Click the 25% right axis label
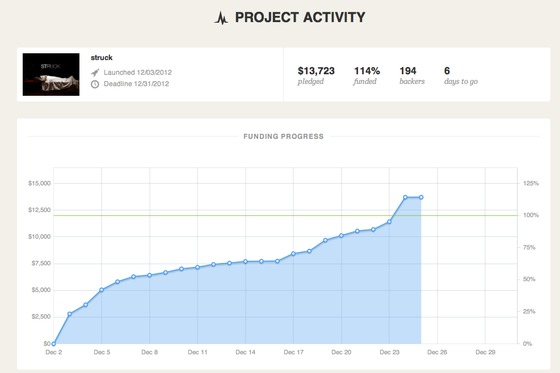The width and height of the screenshot is (560, 373). (529, 312)
